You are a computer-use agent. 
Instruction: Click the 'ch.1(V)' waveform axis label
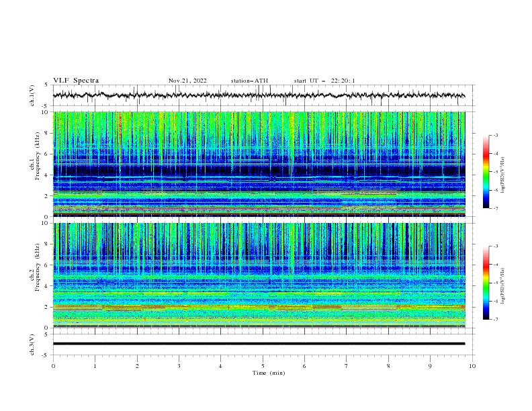32,95
